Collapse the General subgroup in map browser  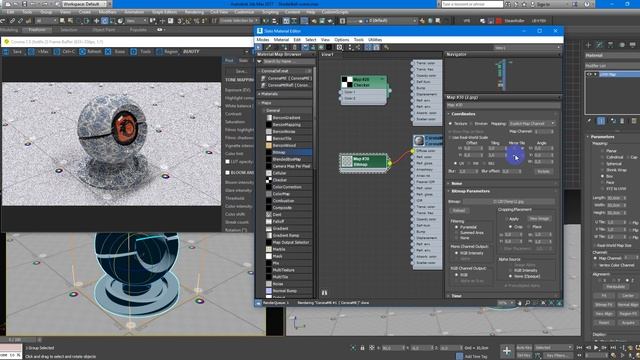(x=264, y=111)
